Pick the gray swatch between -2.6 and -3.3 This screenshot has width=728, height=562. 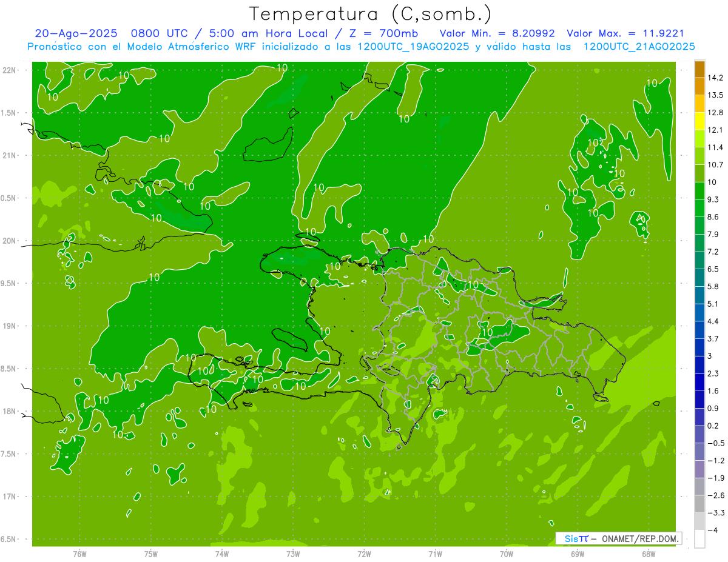tap(699, 504)
